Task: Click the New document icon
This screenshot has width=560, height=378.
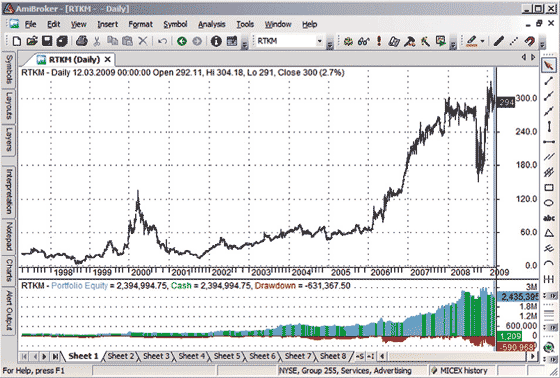Action: click(16, 41)
